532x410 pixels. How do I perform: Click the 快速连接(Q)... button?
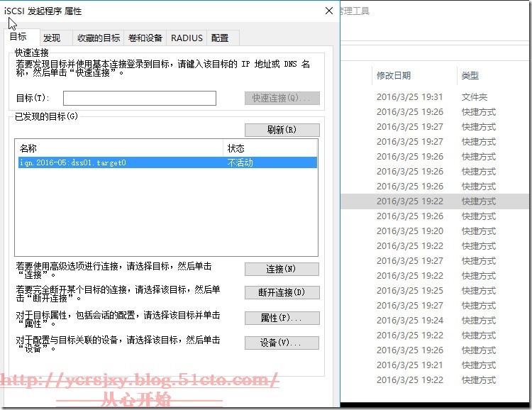[282, 98]
